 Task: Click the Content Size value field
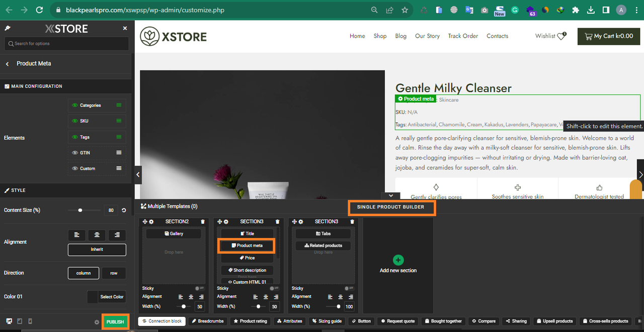[111, 210]
